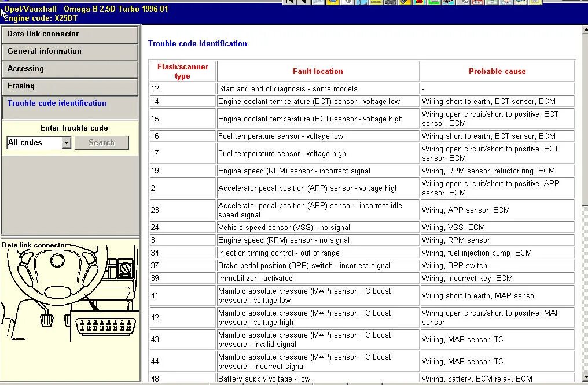Click 'Engine speed (RPM) sensor - incorrect signal'
The image size is (588, 385).
pyautogui.click(x=318, y=171)
